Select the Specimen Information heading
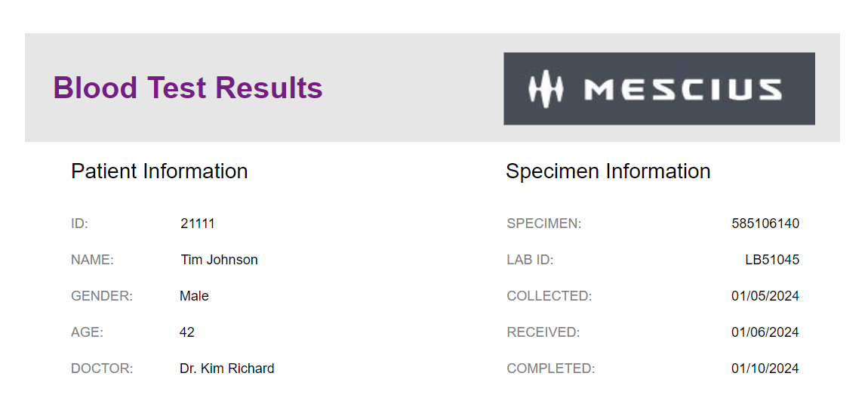 coord(608,171)
